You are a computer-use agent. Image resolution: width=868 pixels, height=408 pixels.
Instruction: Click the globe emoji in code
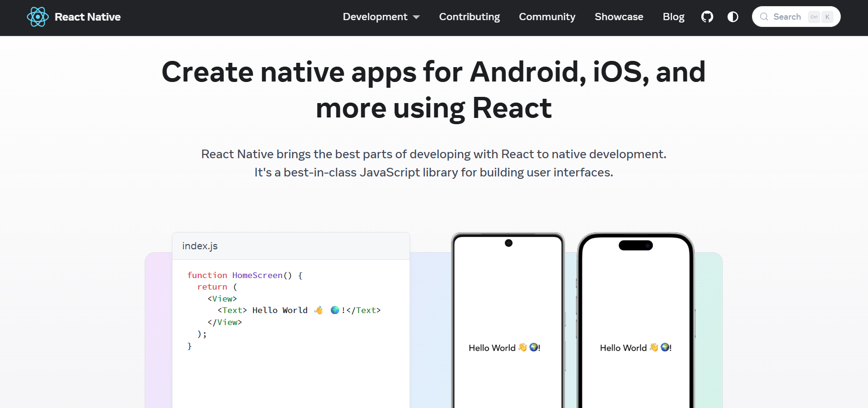click(x=335, y=310)
